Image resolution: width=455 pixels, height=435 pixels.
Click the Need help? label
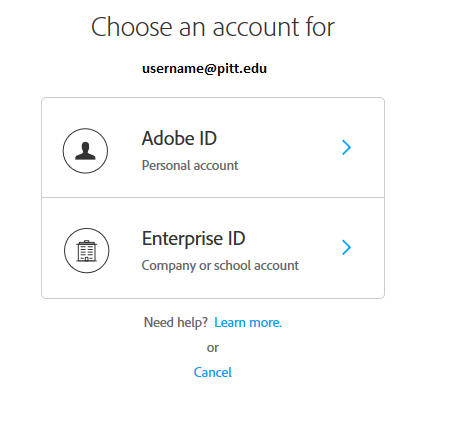point(176,322)
